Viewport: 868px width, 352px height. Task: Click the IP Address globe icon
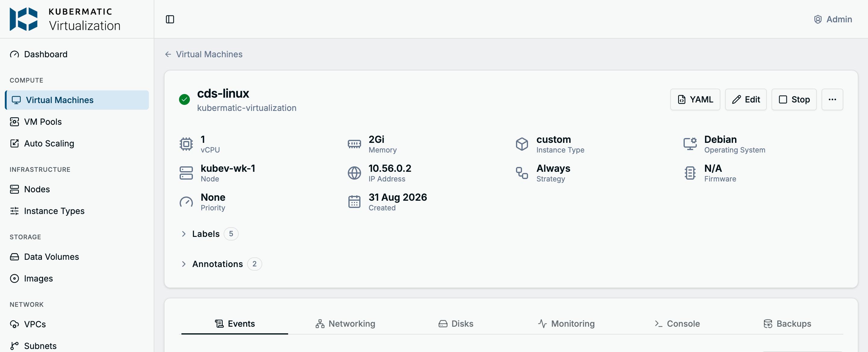[x=354, y=173]
